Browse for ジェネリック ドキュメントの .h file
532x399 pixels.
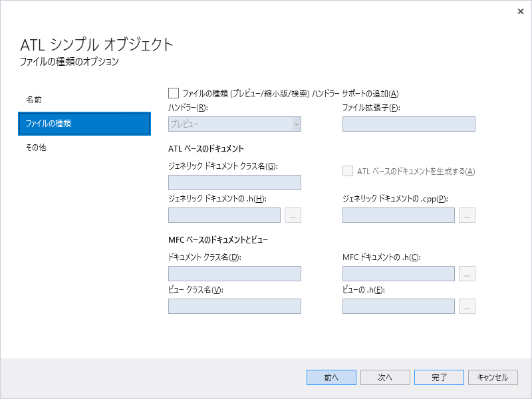pos(293,215)
